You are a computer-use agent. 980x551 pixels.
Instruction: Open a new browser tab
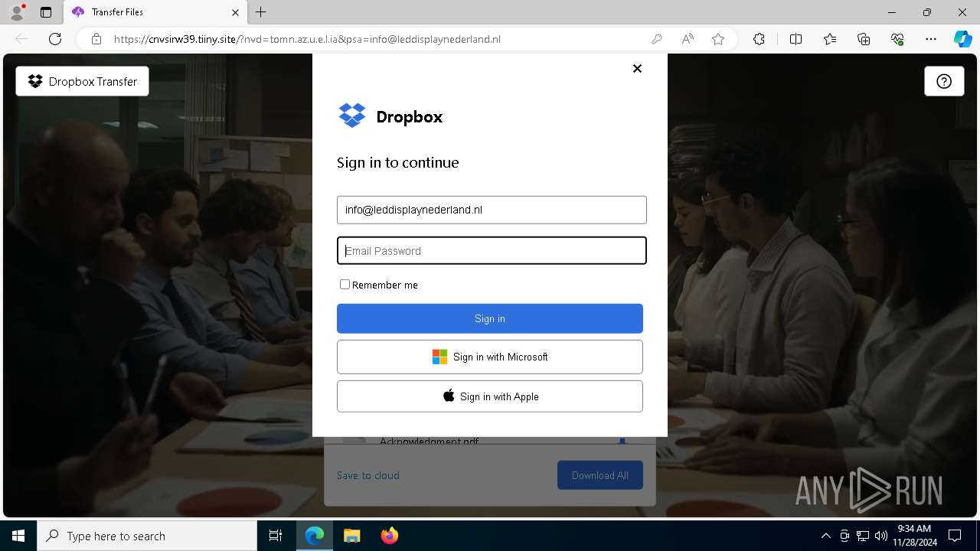pos(261,12)
